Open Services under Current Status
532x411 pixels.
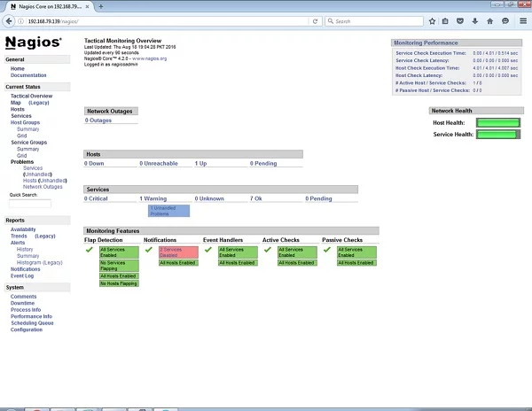[21, 116]
